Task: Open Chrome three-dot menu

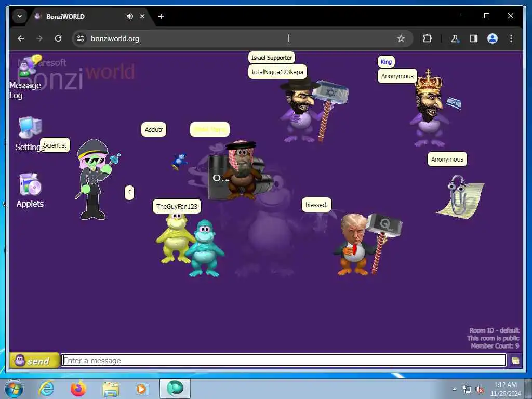Action: (x=511, y=38)
